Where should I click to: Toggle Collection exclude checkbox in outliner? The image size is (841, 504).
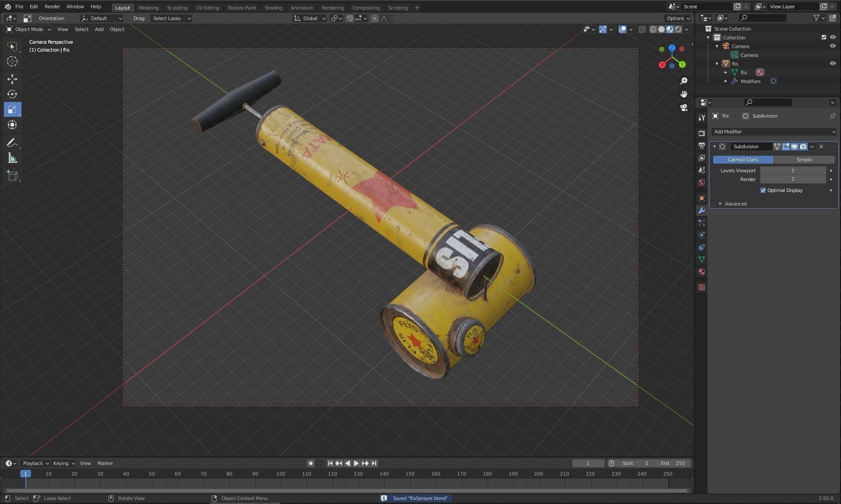(x=824, y=37)
